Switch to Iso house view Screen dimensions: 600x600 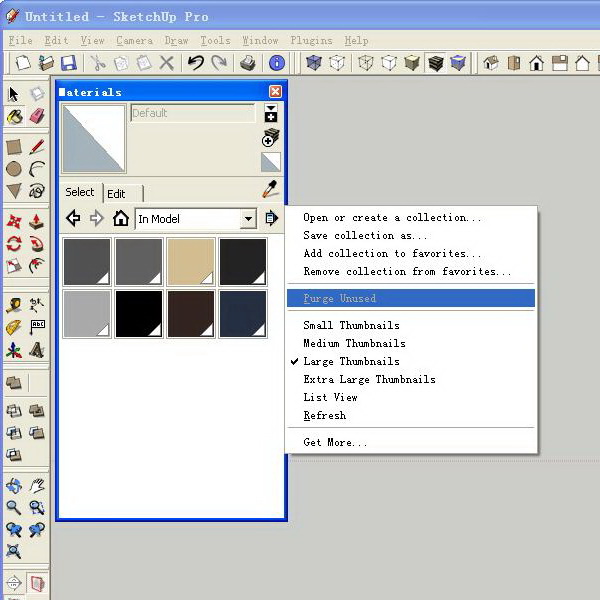click(491, 63)
